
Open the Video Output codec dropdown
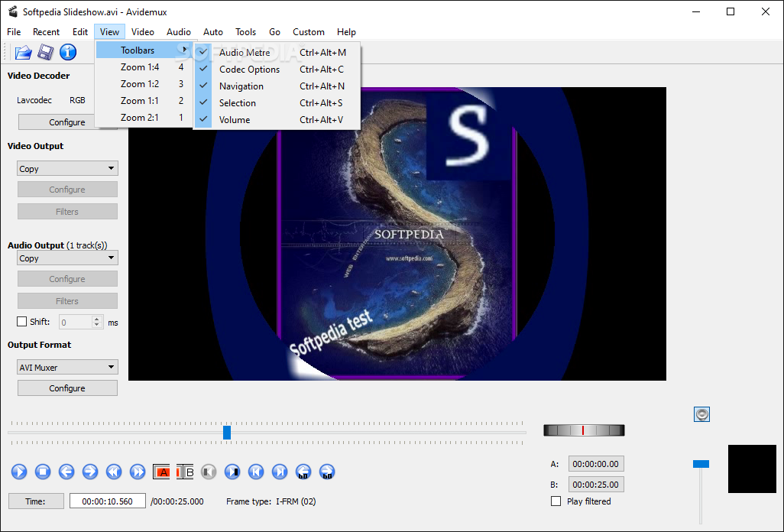pos(67,168)
